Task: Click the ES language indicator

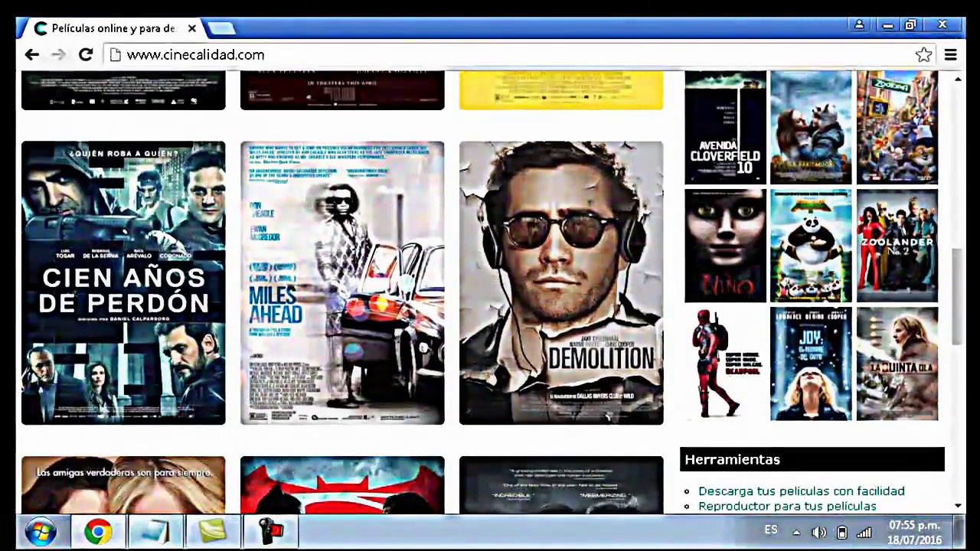Action: (771, 530)
